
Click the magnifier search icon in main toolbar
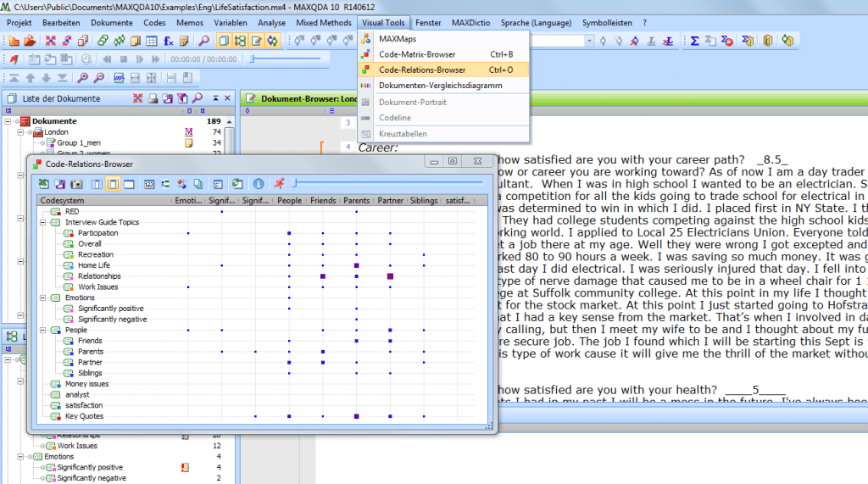coord(203,41)
